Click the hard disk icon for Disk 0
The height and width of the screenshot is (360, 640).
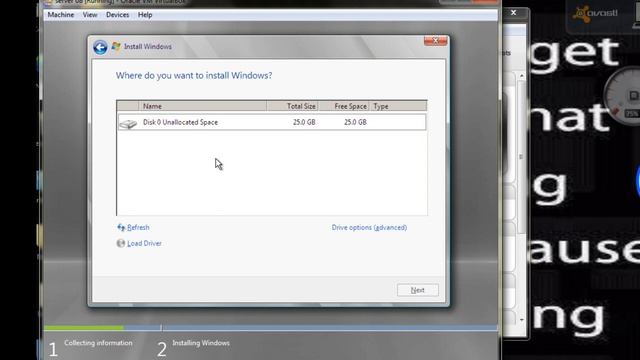tap(128, 123)
